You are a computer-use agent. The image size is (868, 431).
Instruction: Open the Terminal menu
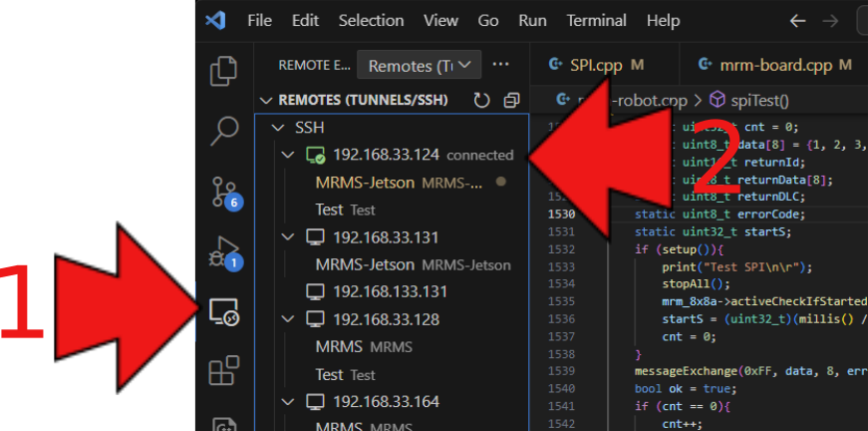(598, 21)
